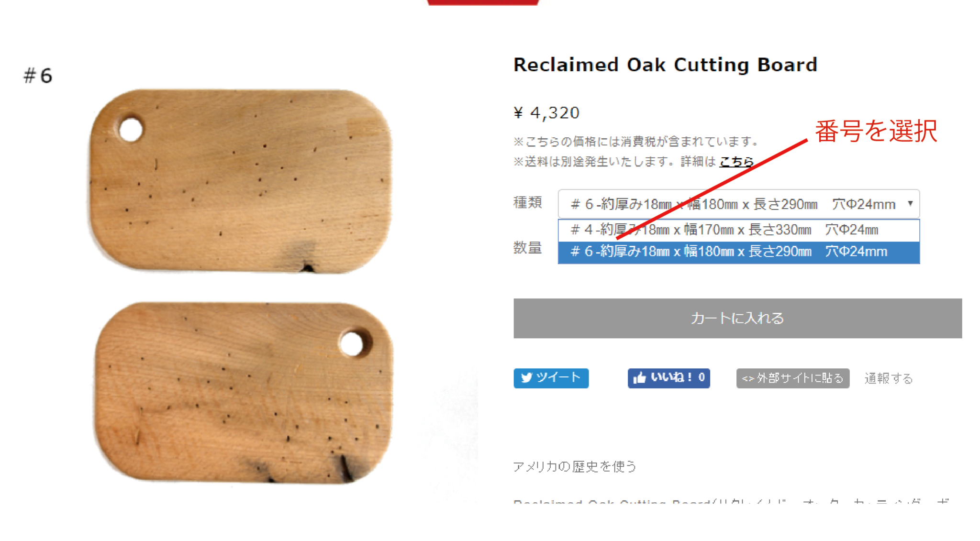Share product via ツイート button
Viewport: 980px width, 541px height.
551,378
